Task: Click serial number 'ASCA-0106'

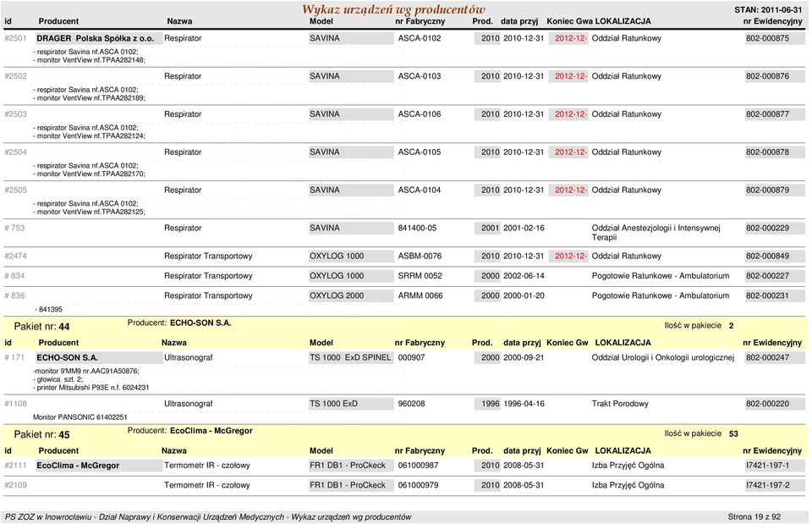Action: tap(420, 114)
